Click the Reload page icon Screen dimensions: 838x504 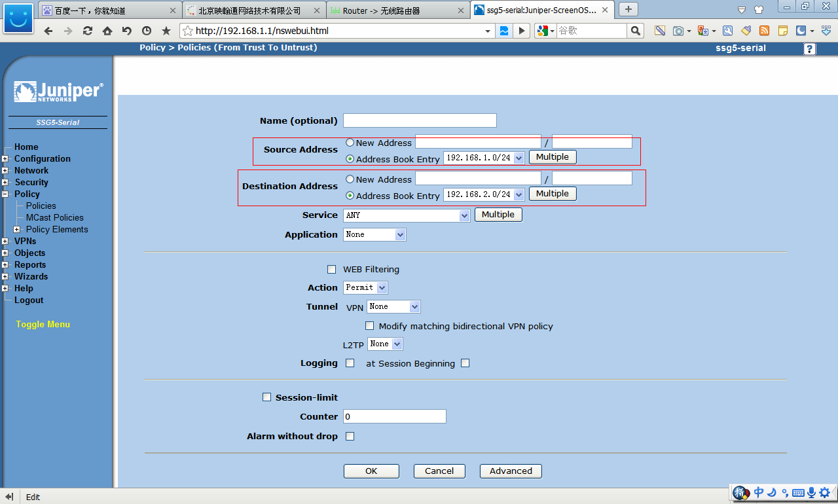click(88, 31)
